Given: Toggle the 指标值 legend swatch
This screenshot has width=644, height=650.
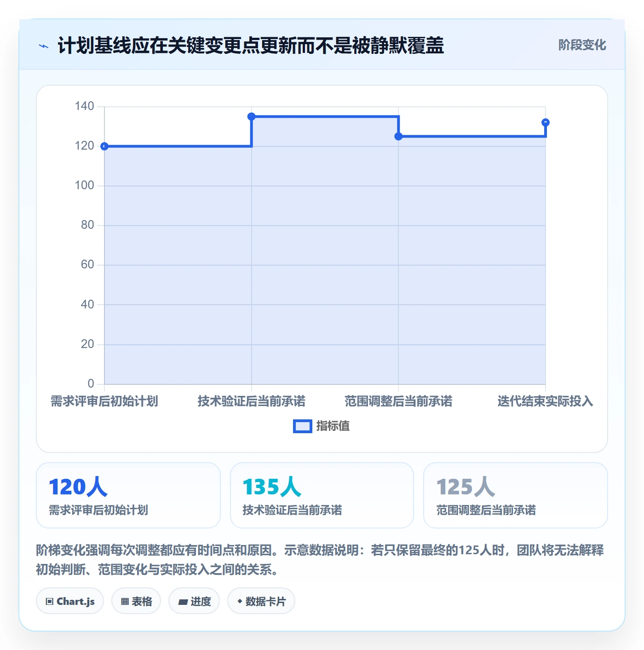Looking at the screenshot, I should click(x=303, y=426).
